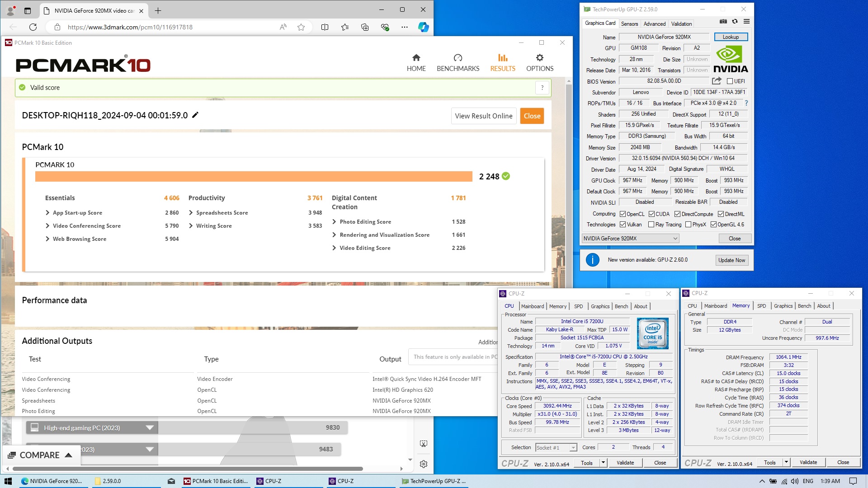Click horizontal scrollbar at page bottom
The width and height of the screenshot is (868, 488).
coord(188,469)
